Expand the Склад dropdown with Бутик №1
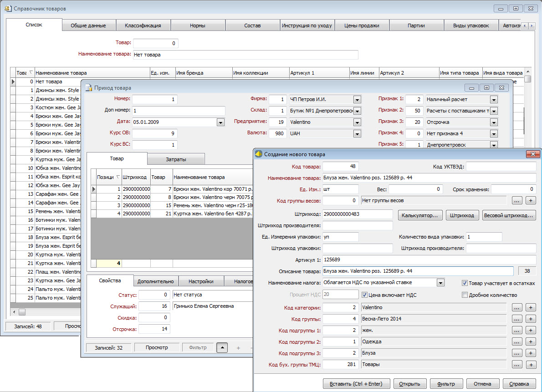Screen dimensions: 542x392 358,111
